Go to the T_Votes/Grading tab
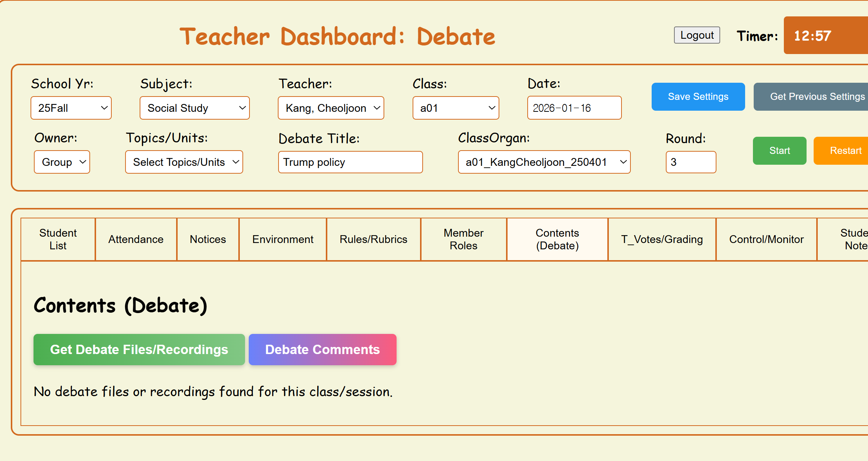Viewport: 868px width, 461px height. [x=662, y=239]
